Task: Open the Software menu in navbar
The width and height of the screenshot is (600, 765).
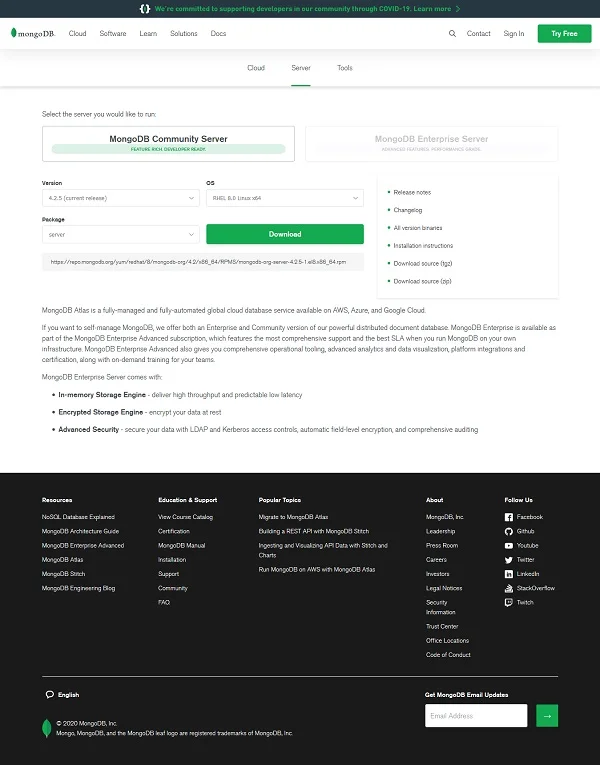Action: click(x=113, y=34)
